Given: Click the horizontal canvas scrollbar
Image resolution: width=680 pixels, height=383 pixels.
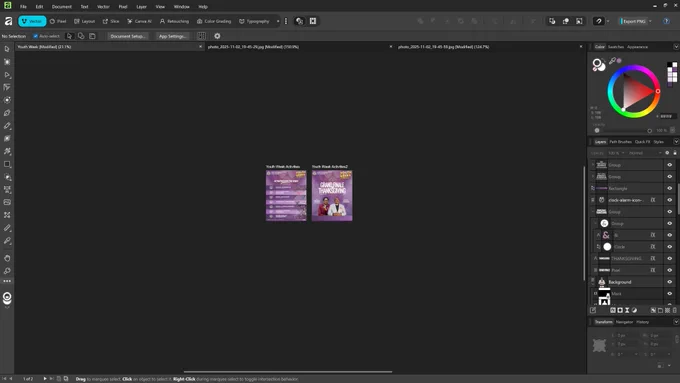Looking at the screenshot, I should 288,372.
